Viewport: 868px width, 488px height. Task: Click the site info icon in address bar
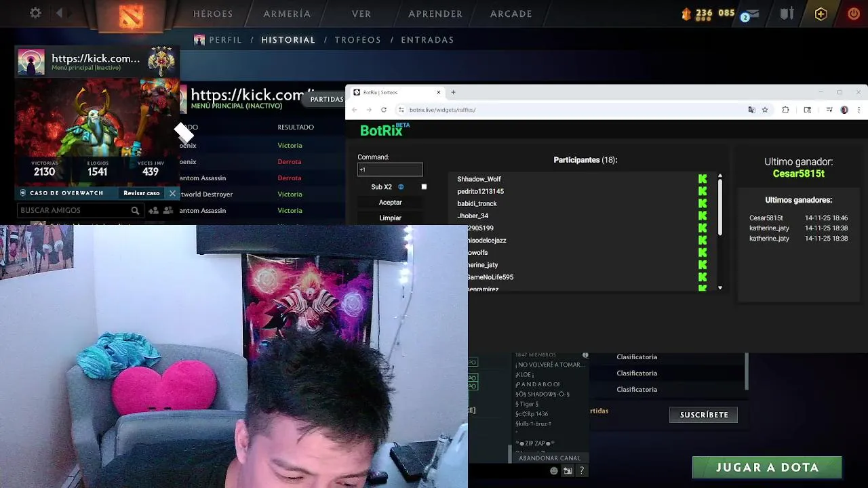click(401, 110)
